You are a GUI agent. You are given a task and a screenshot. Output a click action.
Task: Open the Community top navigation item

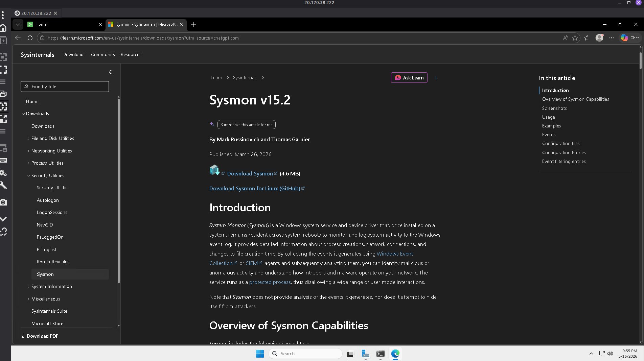point(103,54)
